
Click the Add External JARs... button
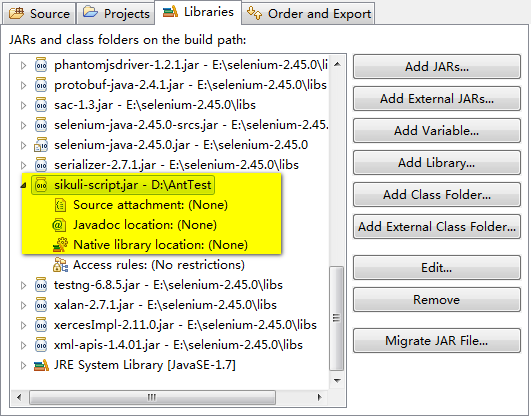tap(437, 99)
